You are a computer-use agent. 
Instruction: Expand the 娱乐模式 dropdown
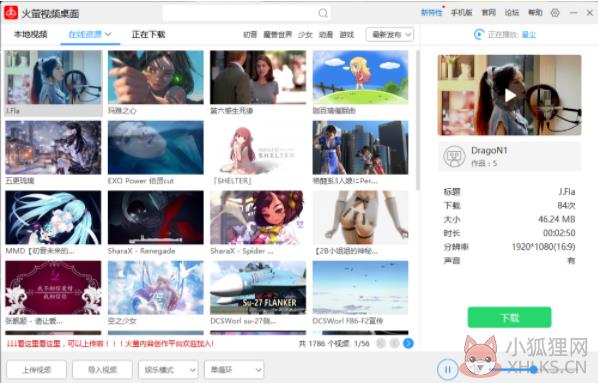point(168,370)
